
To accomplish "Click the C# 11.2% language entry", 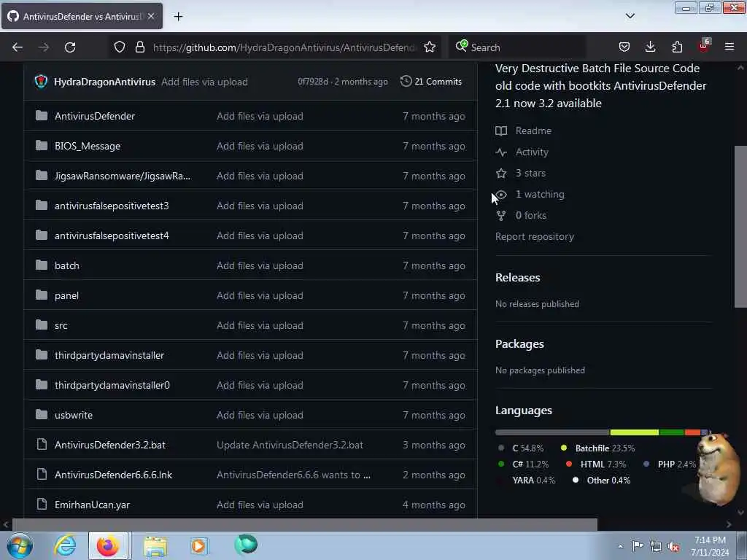I will (x=523, y=464).
